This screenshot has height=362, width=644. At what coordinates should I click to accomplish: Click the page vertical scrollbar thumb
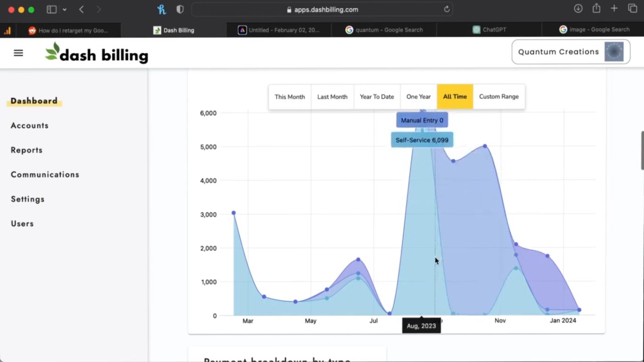point(642,150)
